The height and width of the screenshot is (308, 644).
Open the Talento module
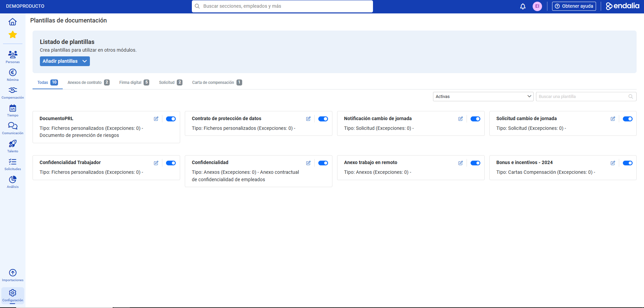(x=12, y=146)
